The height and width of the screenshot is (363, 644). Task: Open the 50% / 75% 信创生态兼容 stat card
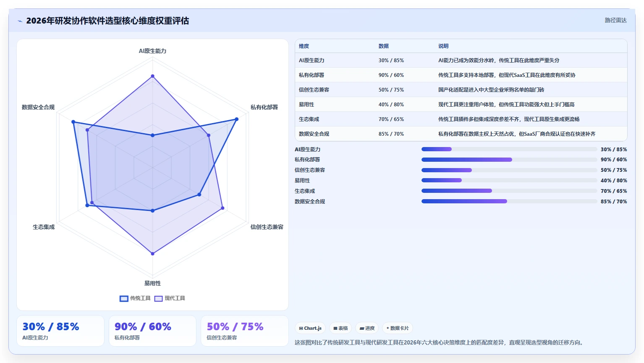245,331
